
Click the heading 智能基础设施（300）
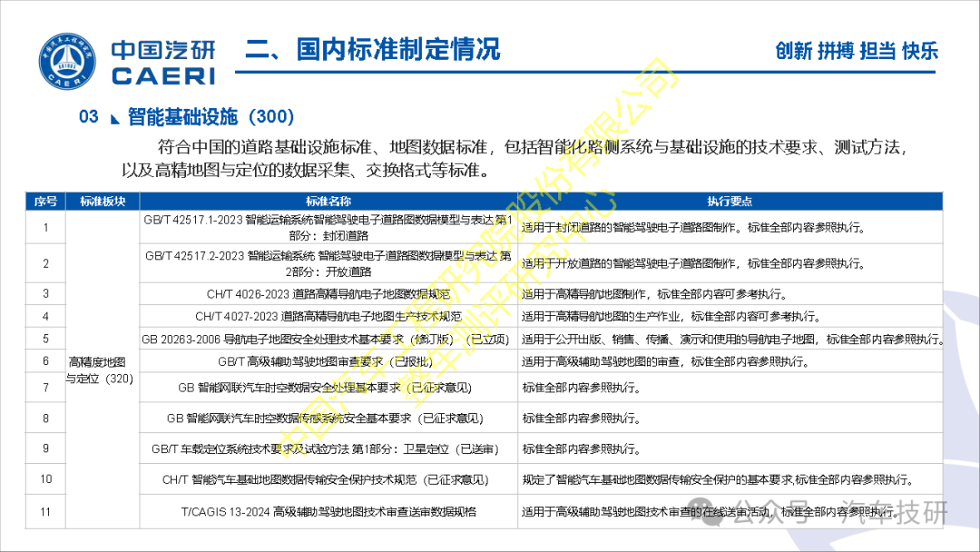click(211, 116)
